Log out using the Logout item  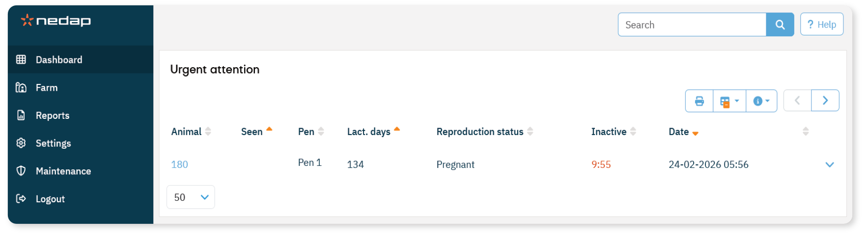pyautogui.click(x=50, y=199)
